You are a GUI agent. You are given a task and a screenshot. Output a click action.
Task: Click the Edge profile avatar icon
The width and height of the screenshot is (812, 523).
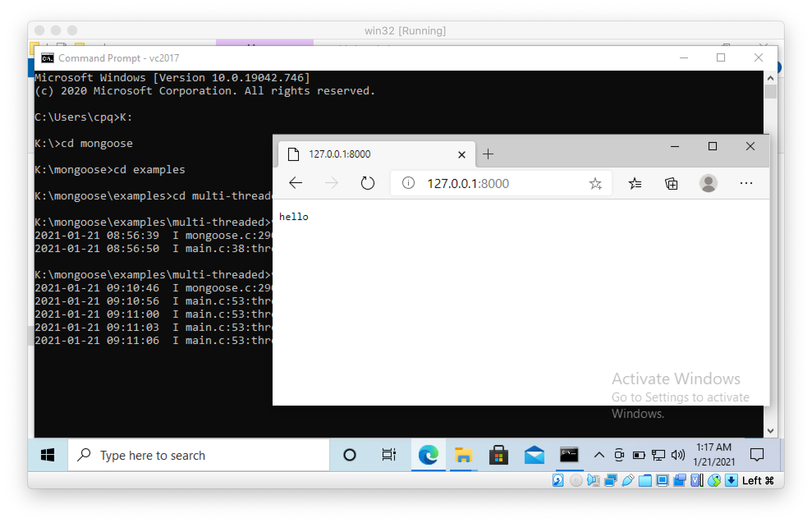click(708, 184)
